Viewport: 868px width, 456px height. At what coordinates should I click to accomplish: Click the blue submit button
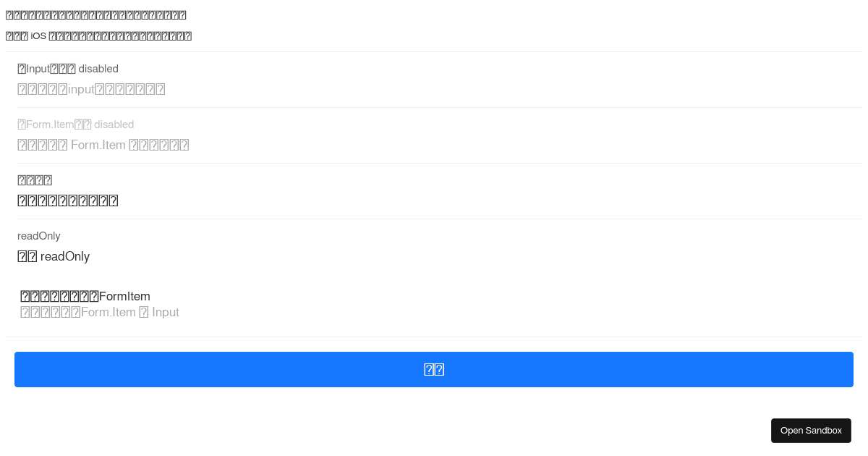coord(434,369)
